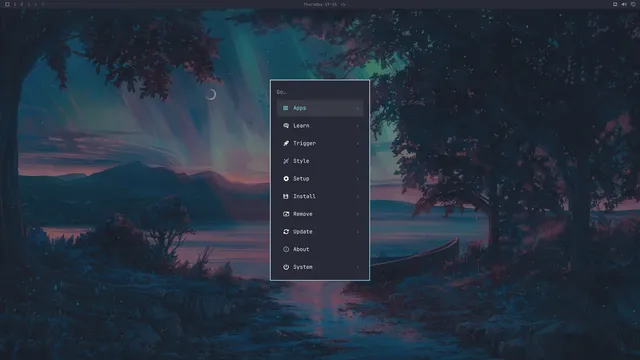Open the System menu entry
The image size is (640, 360).
320,267
